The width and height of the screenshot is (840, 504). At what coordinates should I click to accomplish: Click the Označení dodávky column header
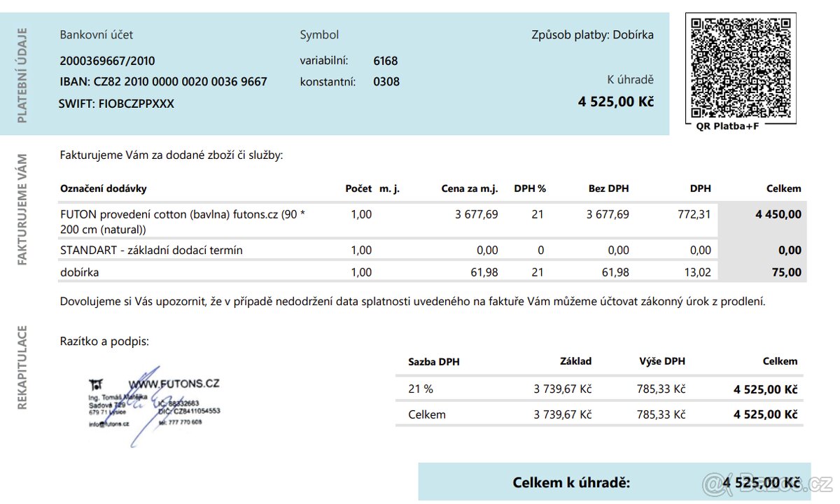coord(104,188)
